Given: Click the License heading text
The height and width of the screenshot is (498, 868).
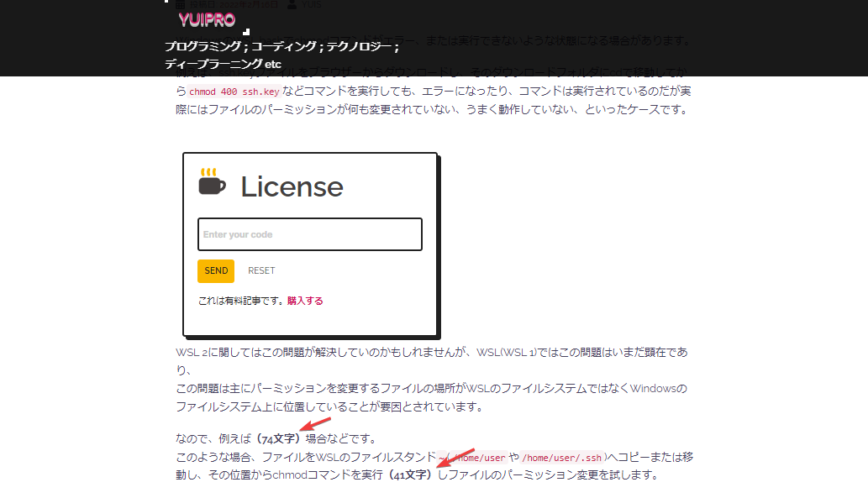Looking at the screenshot, I should pos(292,186).
